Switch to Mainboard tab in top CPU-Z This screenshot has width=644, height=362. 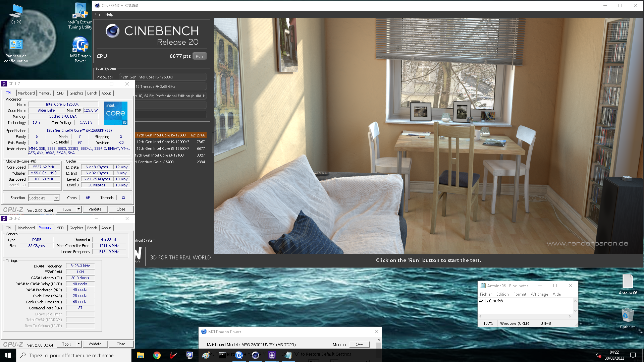coord(26,93)
